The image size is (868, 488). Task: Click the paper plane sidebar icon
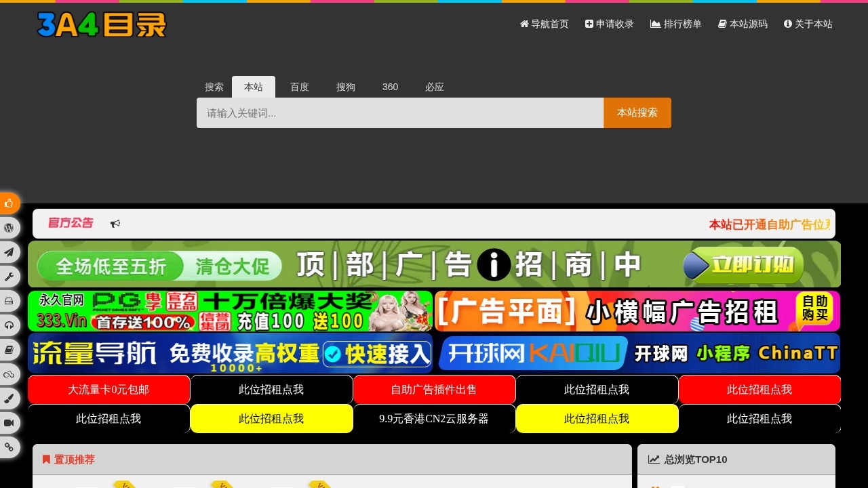tap(9, 252)
